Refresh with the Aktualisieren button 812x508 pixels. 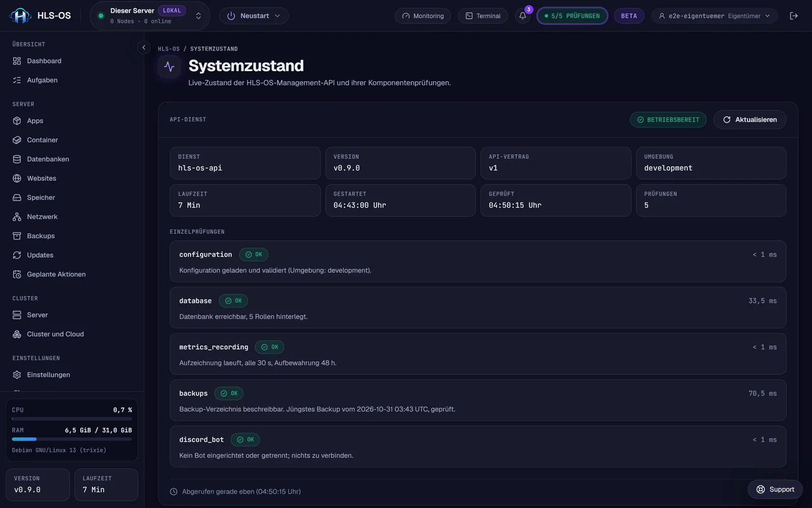tap(750, 119)
